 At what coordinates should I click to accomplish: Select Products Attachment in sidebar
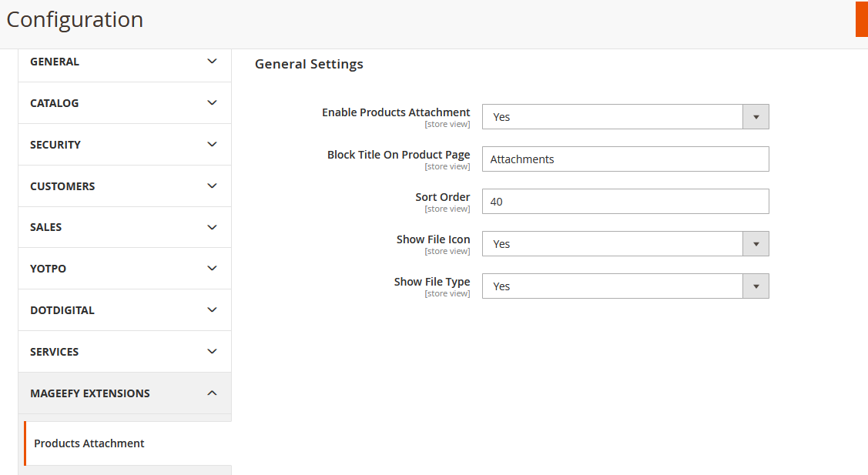(89, 443)
